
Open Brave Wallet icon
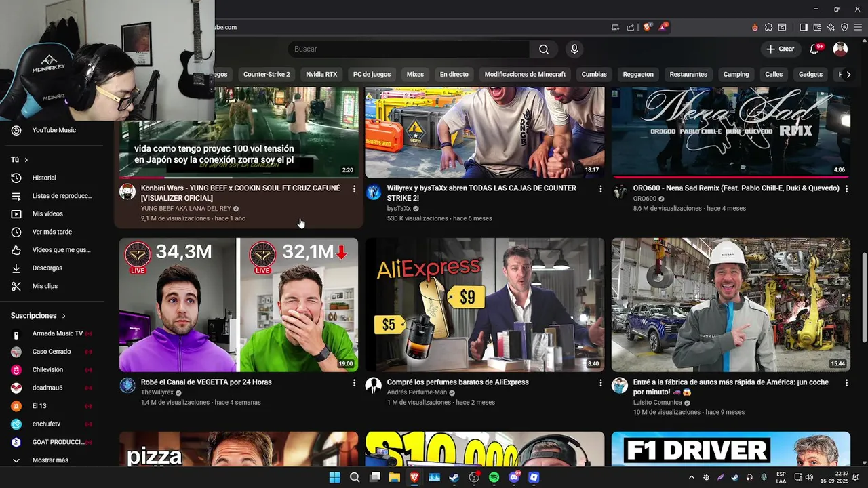pyautogui.click(x=817, y=27)
